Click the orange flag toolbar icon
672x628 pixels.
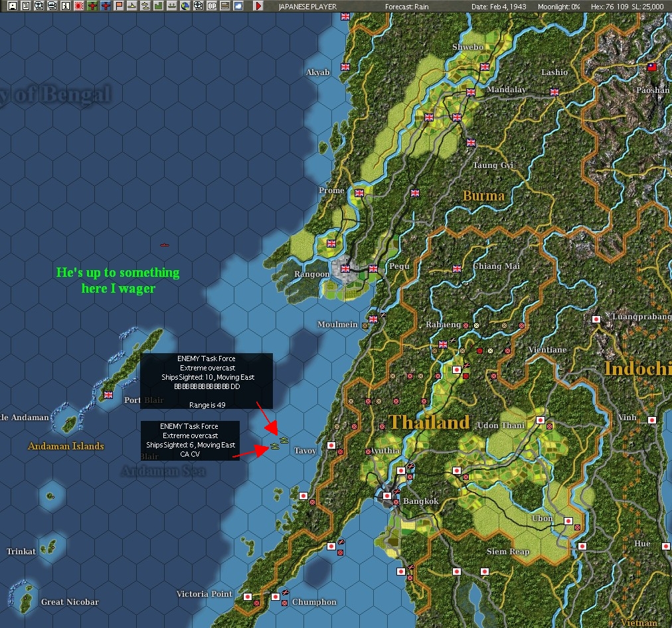click(x=119, y=5)
